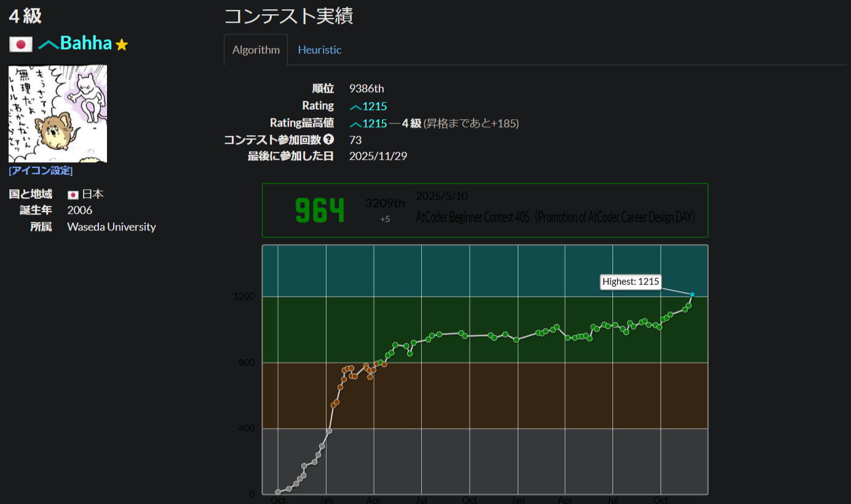Click the Japan flag beside username Bahha
The height and width of the screenshot is (504, 851).
click(x=20, y=44)
